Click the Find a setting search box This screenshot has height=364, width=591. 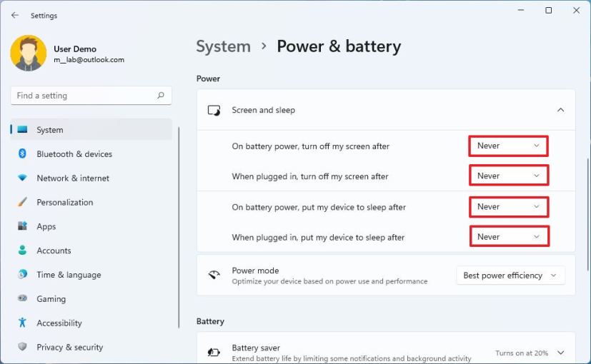coord(82,96)
